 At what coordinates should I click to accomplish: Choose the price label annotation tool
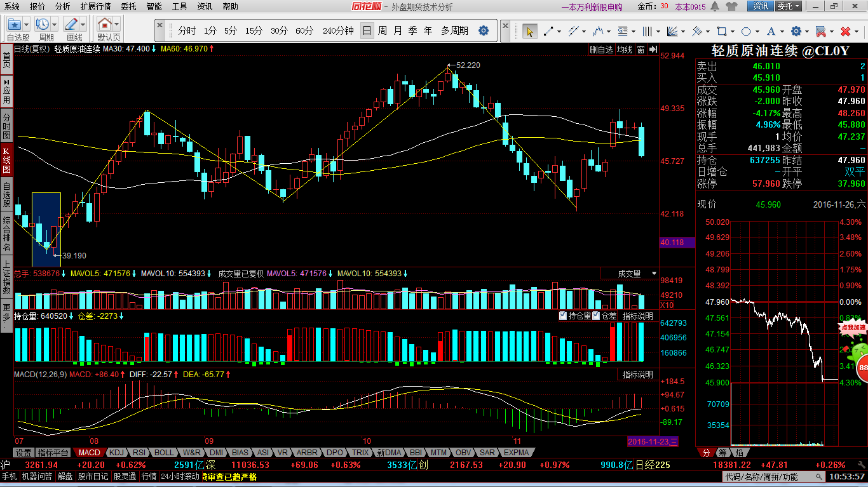(622, 30)
